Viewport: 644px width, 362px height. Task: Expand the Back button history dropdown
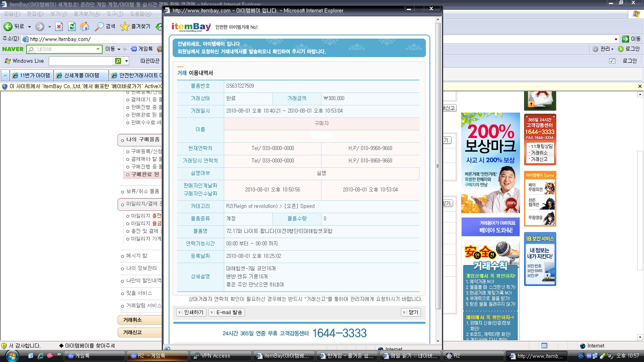click(29, 27)
